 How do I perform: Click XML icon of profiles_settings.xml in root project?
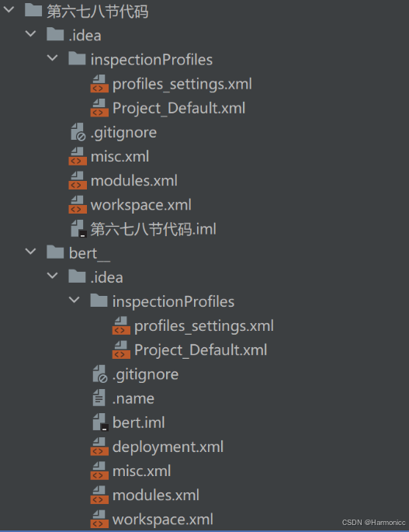point(99,83)
